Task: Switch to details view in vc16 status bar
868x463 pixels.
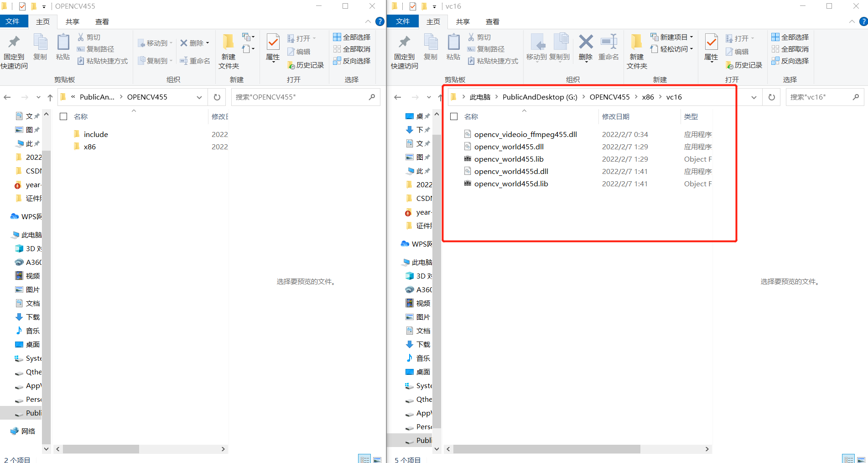Action: click(848, 459)
